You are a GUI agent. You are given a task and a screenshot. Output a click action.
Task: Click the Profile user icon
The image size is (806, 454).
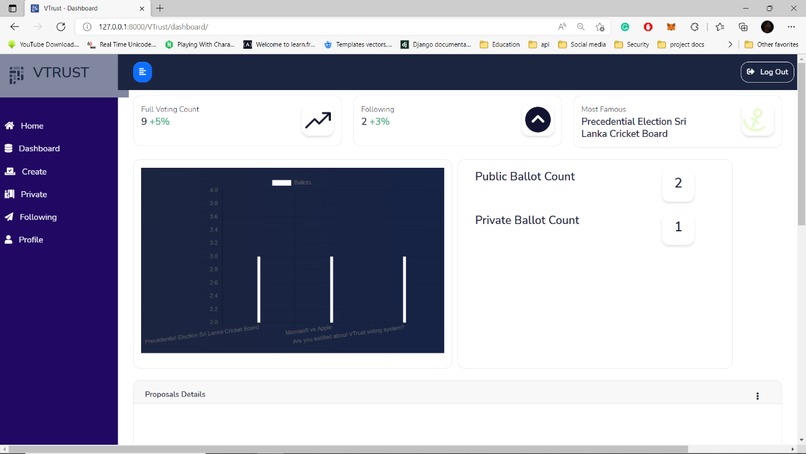(x=8, y=240)
